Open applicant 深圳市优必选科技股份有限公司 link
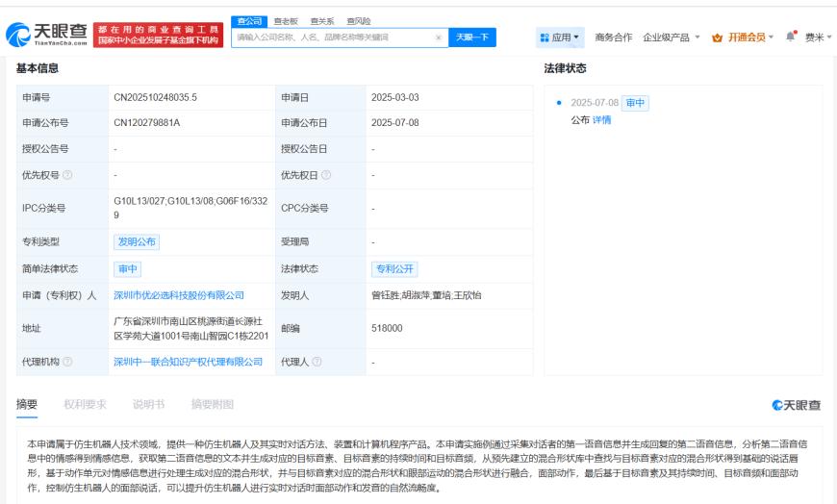Viewport: 837px width, 504px height. (179, 295)
